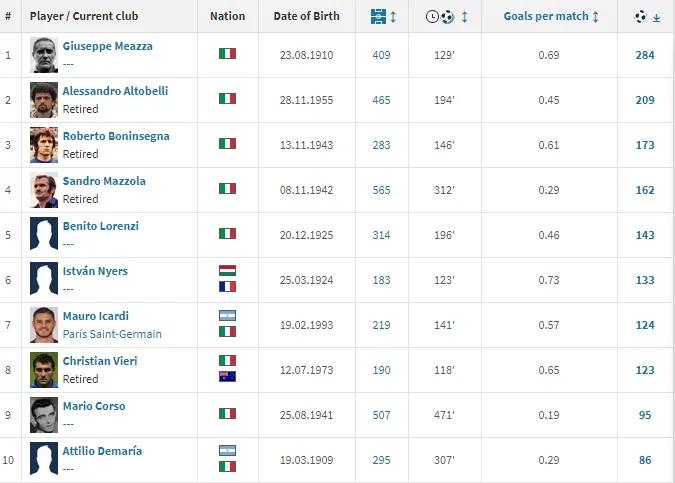Viewport: 675px width, 483px height.
Task: Open Alessandro Altobelli's player profile
Action: [x=115, y=91]
